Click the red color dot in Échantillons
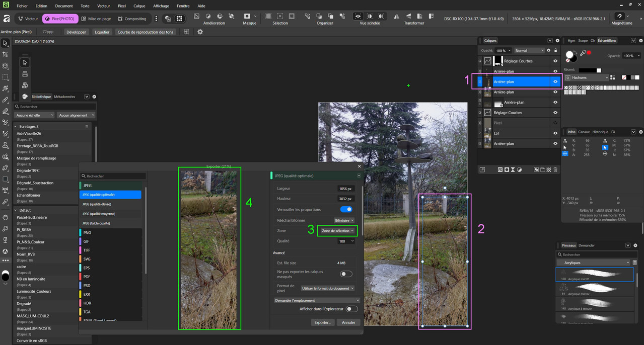This screenshot has width=644, height=345. [x=589, y=52]
